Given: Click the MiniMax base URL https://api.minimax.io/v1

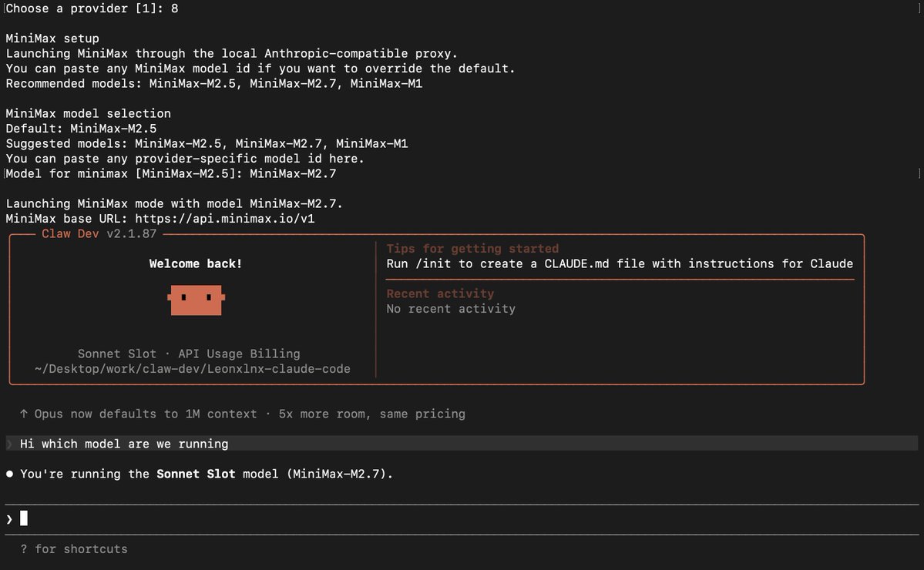Looking at the screenshot, I should pyautogui.click(x=224, y=219).
